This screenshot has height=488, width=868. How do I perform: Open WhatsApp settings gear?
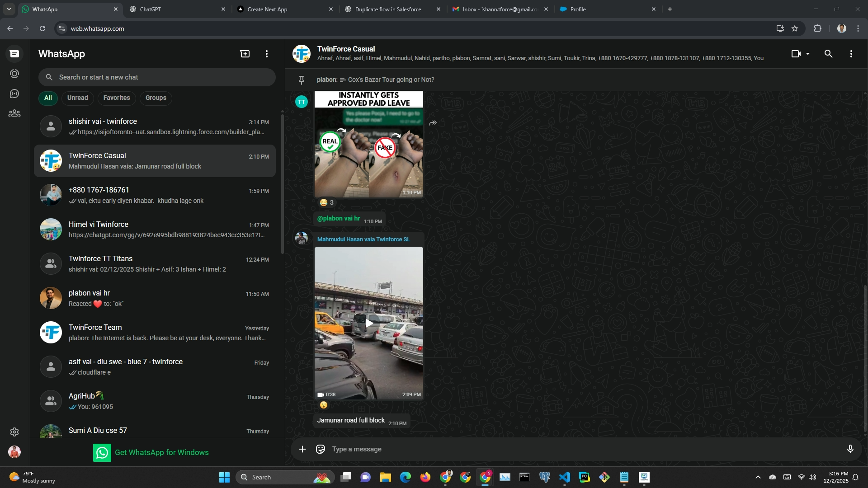(14, 432)
